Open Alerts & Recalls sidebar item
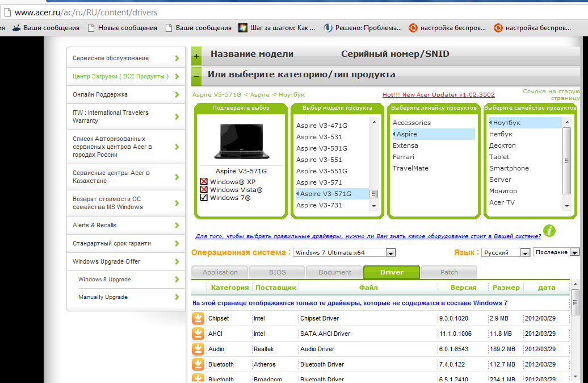This screenshot has height=383, width=588. point(94,225)
